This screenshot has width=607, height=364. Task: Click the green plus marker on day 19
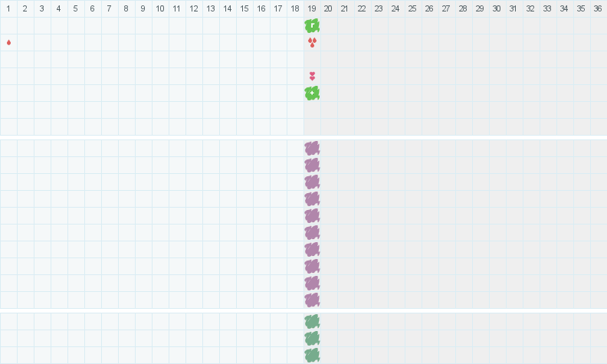(312, 93)
